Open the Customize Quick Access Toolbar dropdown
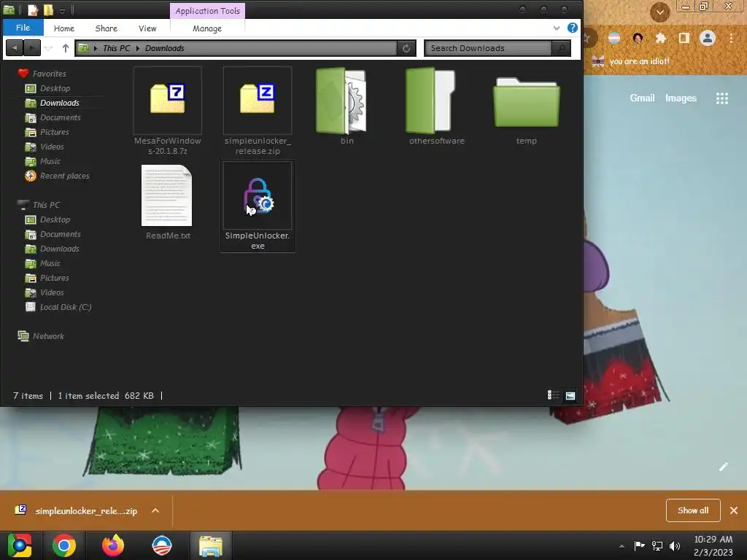The height and width of the screenshot is (560, 747). [x=63, y=10]
